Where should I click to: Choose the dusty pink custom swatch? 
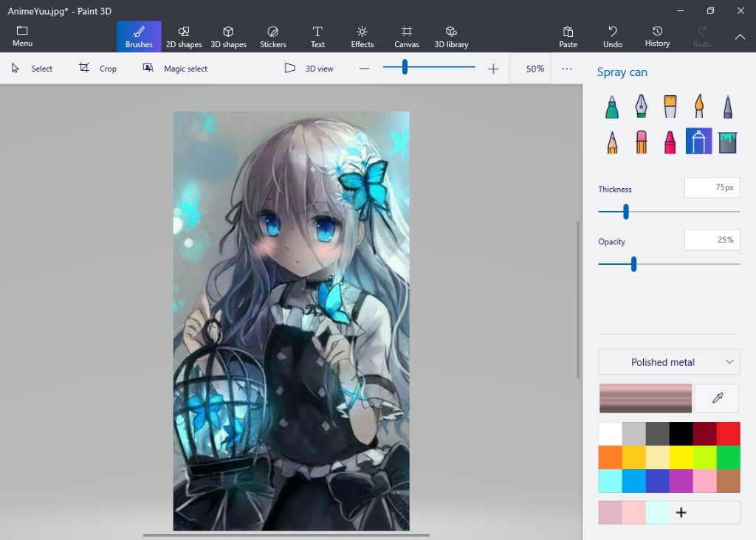pyautogui.click(x=611, y=512)
